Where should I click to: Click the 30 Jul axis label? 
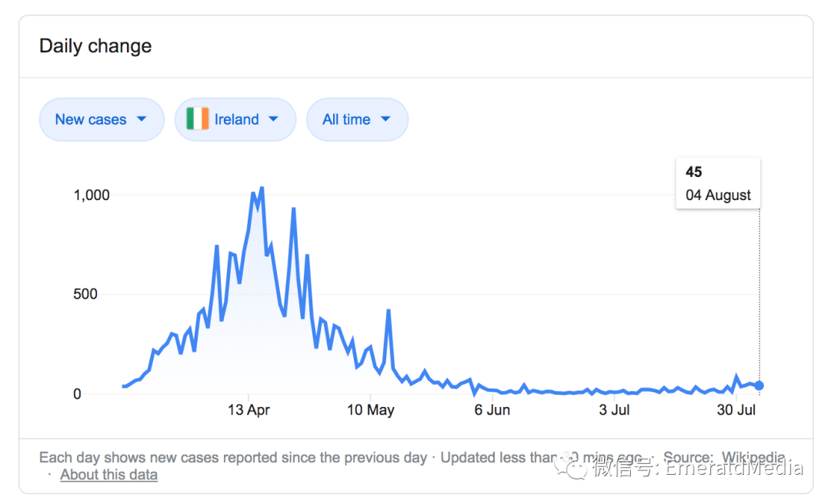(x=736, y=409)
